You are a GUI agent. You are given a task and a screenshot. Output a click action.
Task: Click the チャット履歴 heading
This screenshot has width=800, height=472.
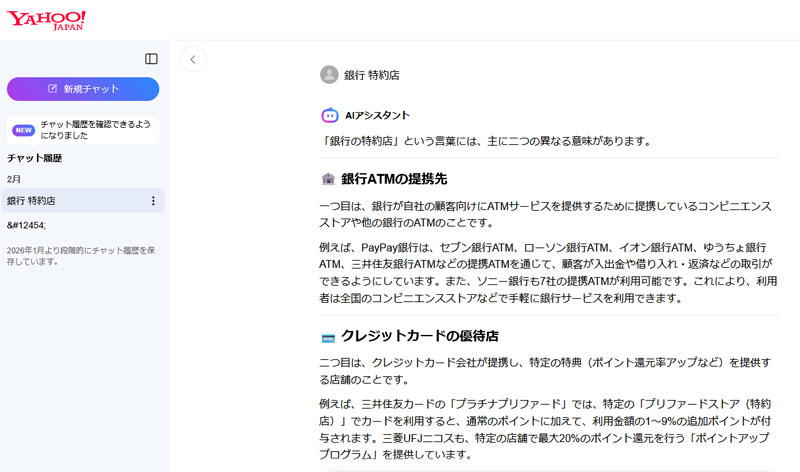tap(35, 158)
